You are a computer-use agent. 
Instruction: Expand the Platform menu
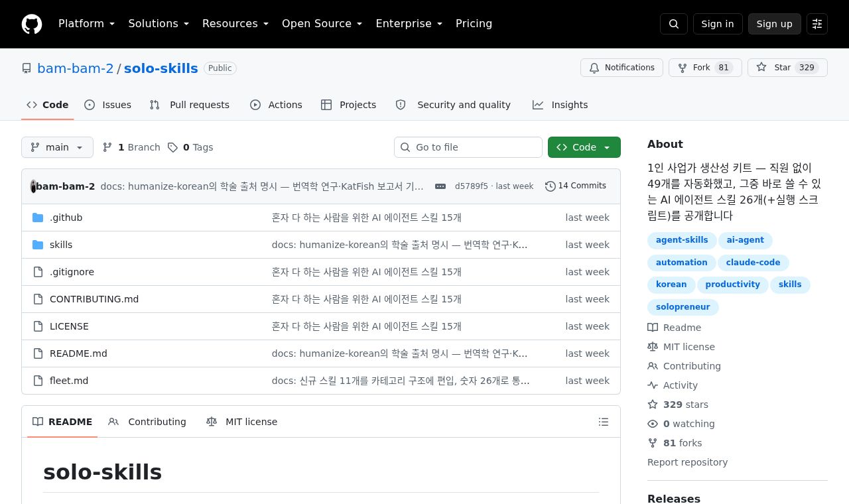(87, 24)
